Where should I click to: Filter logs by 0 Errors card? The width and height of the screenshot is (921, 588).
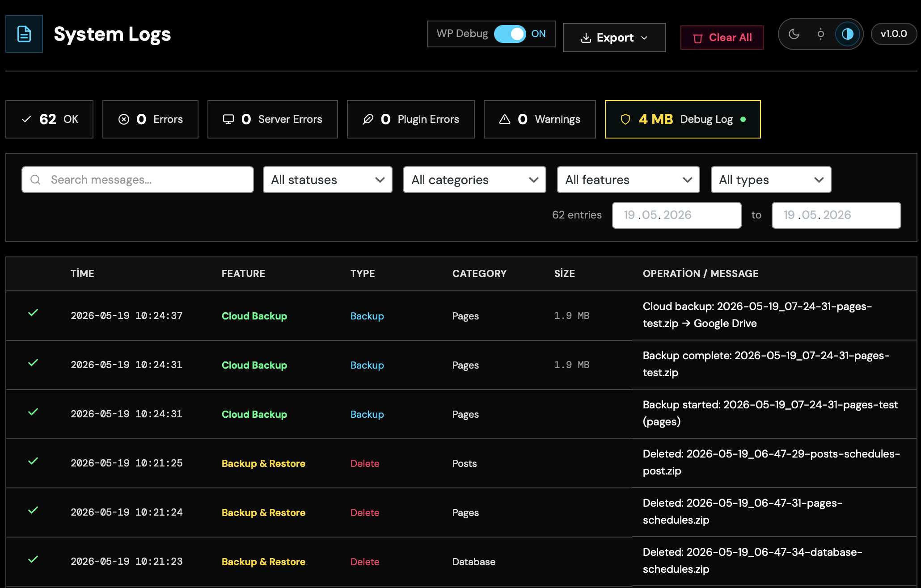tap(150, 119)
